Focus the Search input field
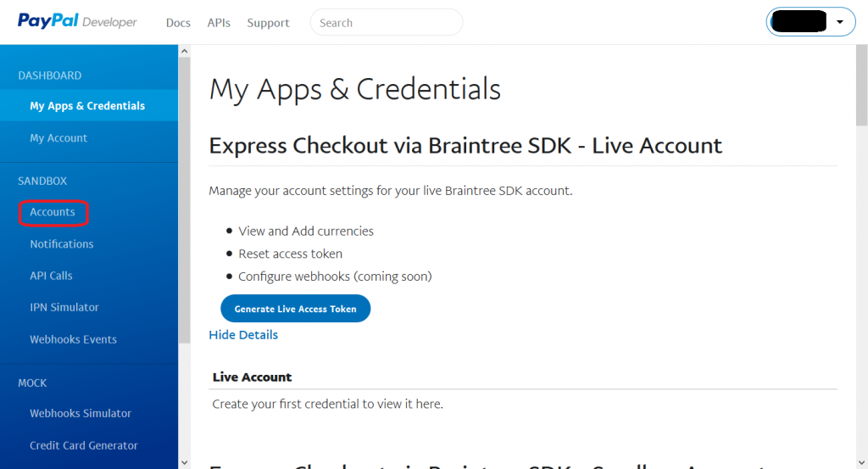This screenshot has height=469, width=868. [387, 23]
